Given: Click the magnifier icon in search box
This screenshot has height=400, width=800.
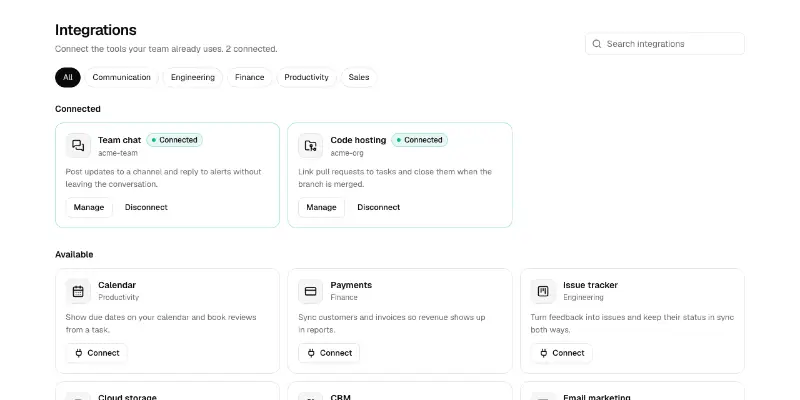Looking at the screenshot, I should click(x=596, y=44).
